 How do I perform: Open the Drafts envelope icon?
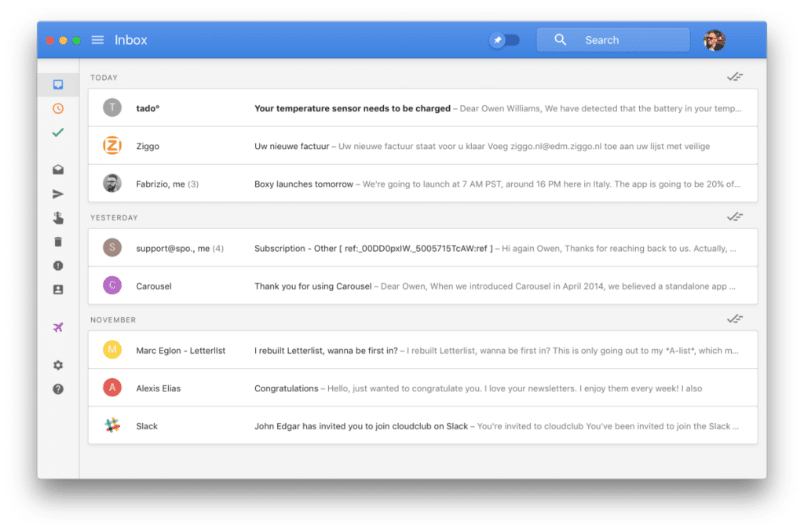(x=58, y=169)
